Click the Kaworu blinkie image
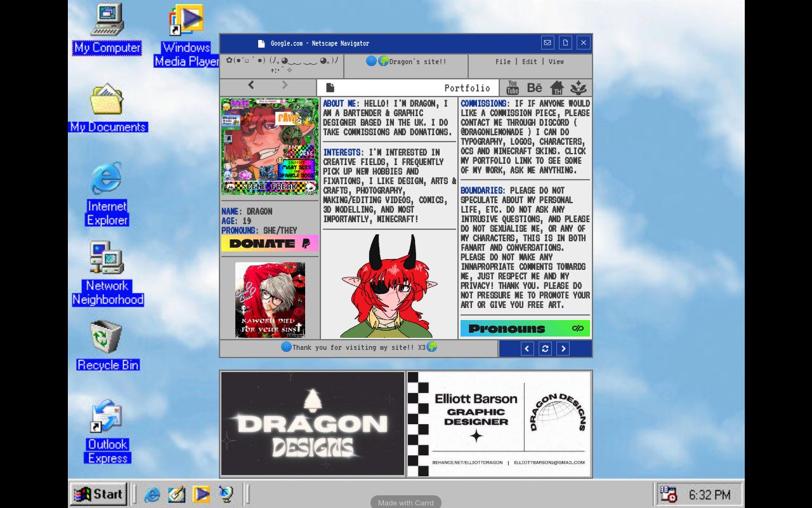The height and width of the screenshot is (508, 812). (x=270, y=298)
